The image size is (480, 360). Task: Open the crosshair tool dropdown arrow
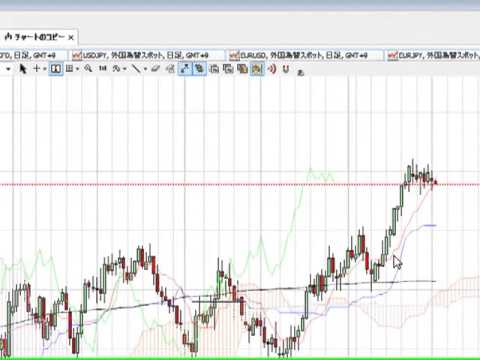[44, 69]
